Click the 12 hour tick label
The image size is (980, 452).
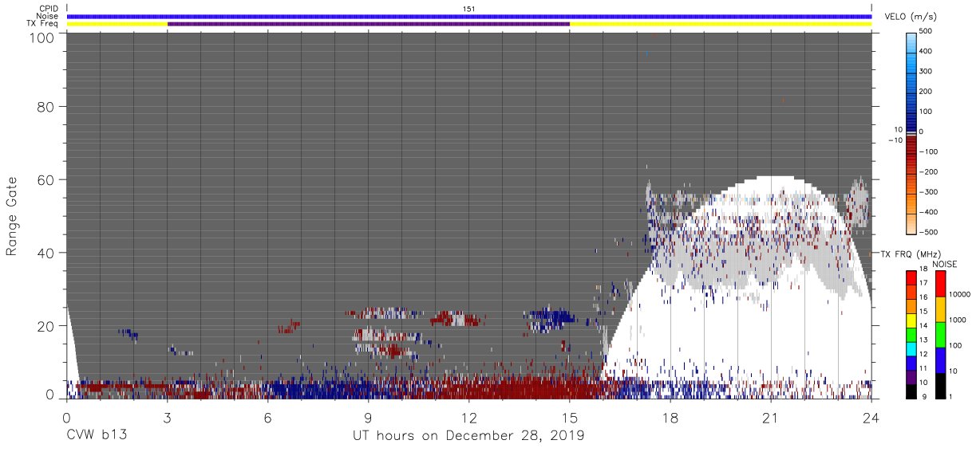click(468, 418)
